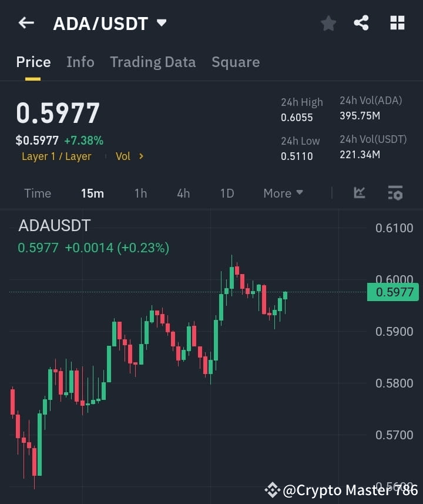Open the share options icon

coord(362,24)
